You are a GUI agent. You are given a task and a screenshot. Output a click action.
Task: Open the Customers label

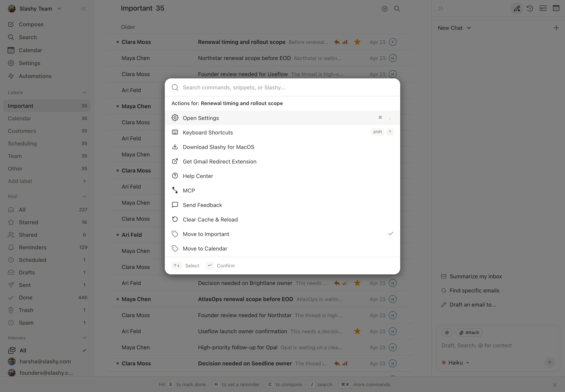pos(47,131)
